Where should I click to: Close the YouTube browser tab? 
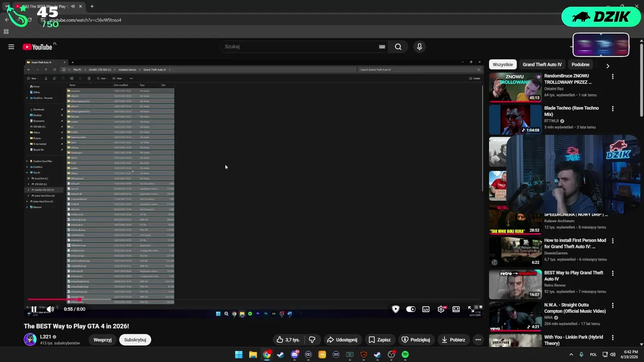[x=80, y=7]
